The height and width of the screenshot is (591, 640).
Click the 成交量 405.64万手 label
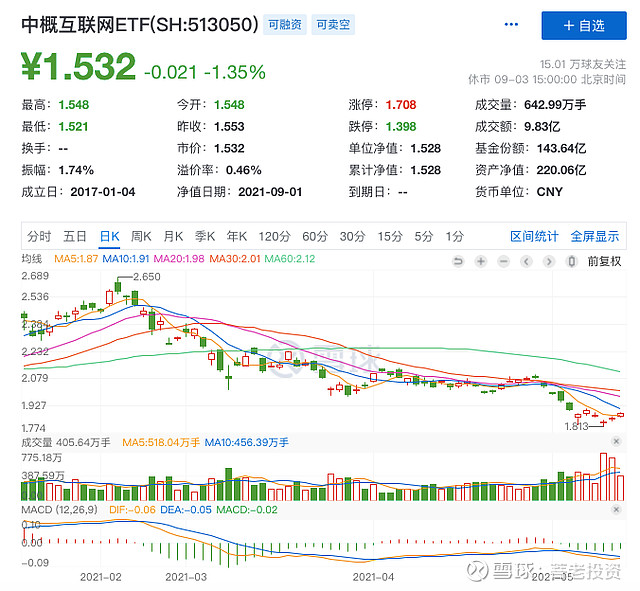[x=66, y=442]
